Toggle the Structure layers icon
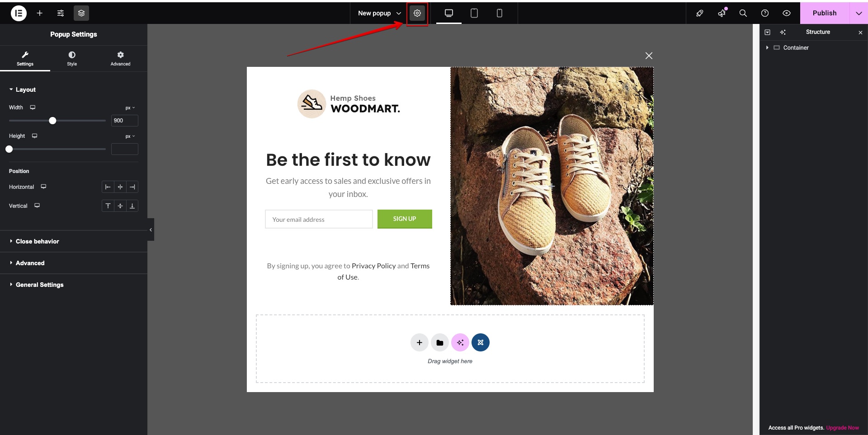 point(81,13)
